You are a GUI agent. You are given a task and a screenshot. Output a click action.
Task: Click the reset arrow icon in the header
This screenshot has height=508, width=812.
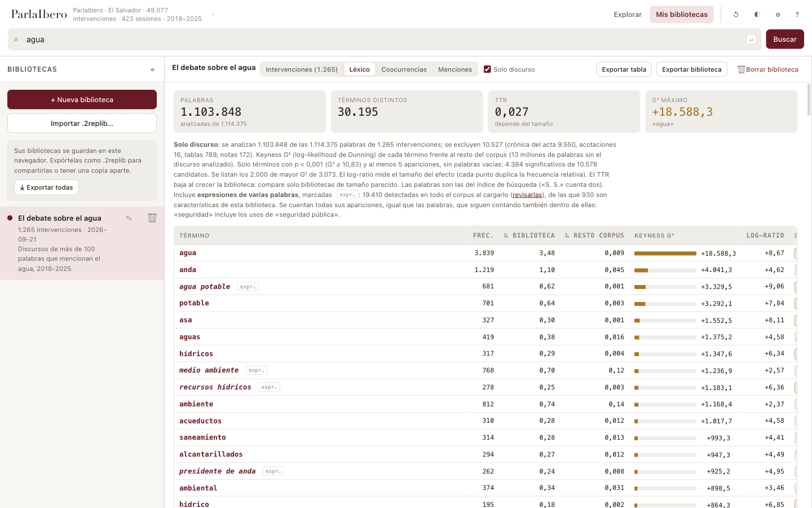(x=736, y=15)
